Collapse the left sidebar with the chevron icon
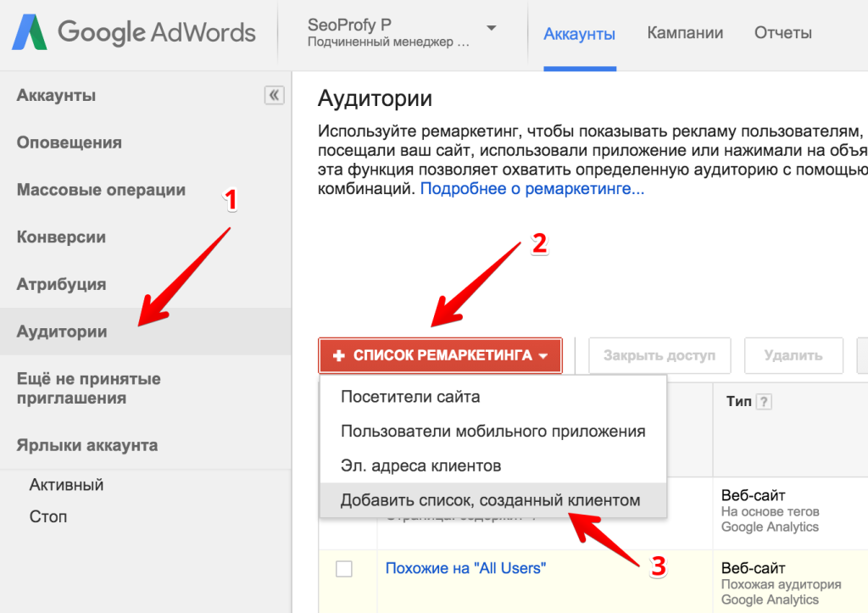 (x=274, y=95)
